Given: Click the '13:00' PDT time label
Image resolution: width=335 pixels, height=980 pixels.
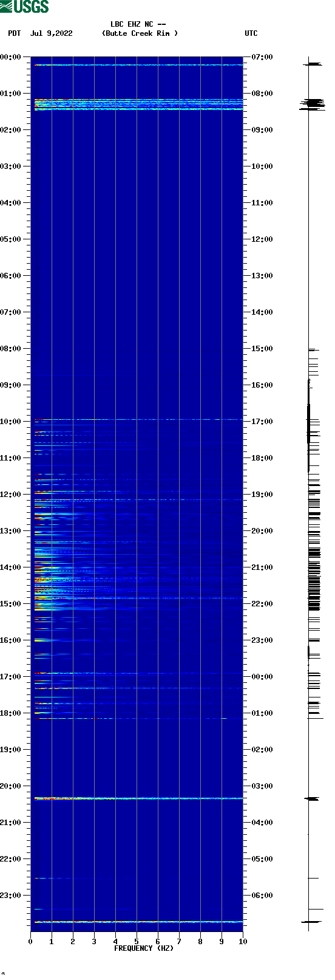Looking at the screenshot, I should [x=11, y=531].
